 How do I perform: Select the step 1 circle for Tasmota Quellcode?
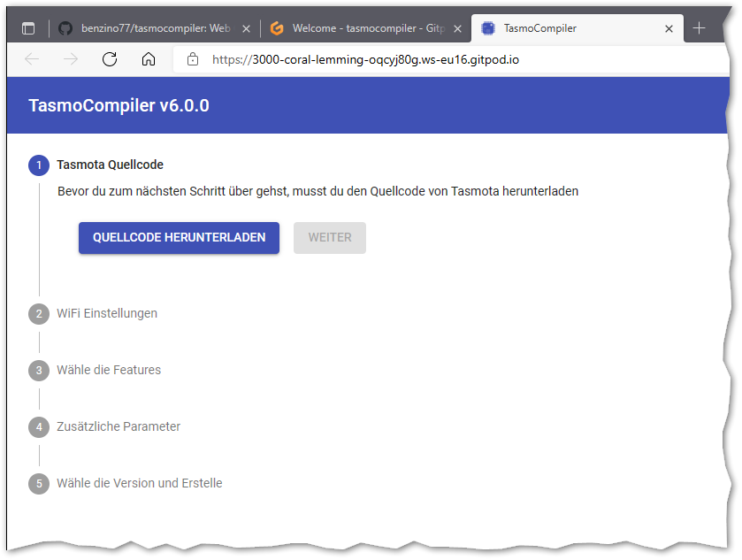pos(39,165)
